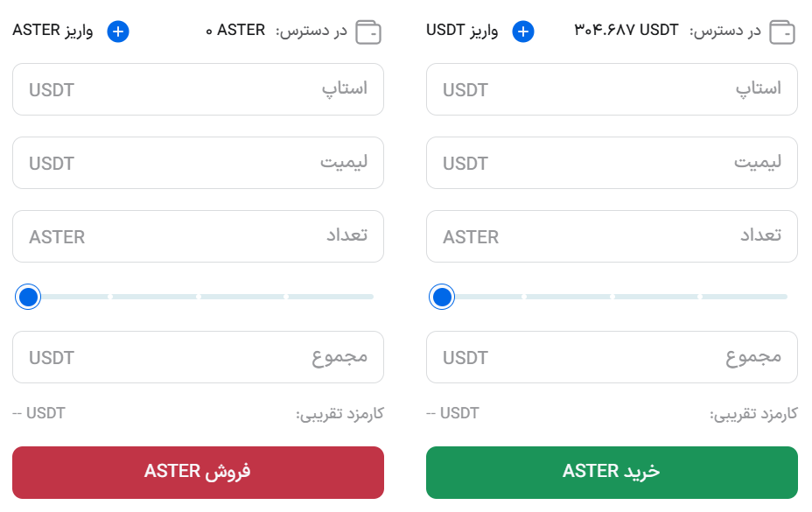
Task: Select the buy-side ASTER amount field
Action: 612,236
